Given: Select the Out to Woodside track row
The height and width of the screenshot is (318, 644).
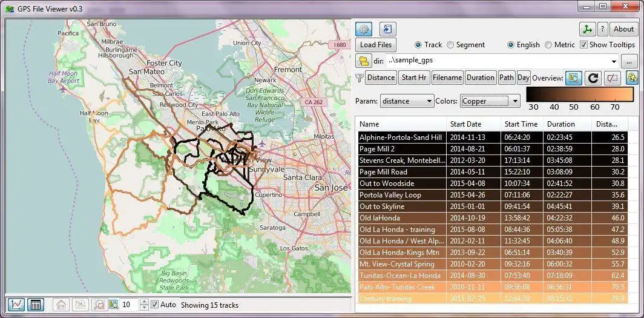Looking at the screenshot, I should (x=491, y=184).
